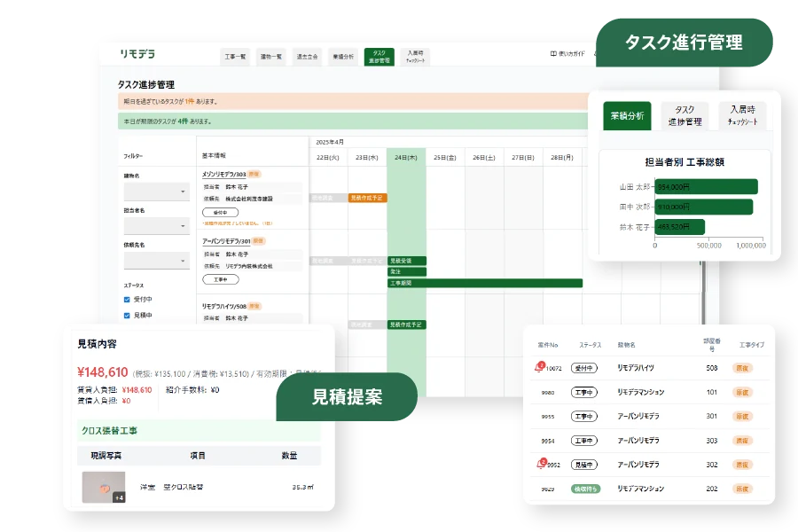Click the orange 見積作成予定 task bar
798x532 pixels.
point(367,198)
